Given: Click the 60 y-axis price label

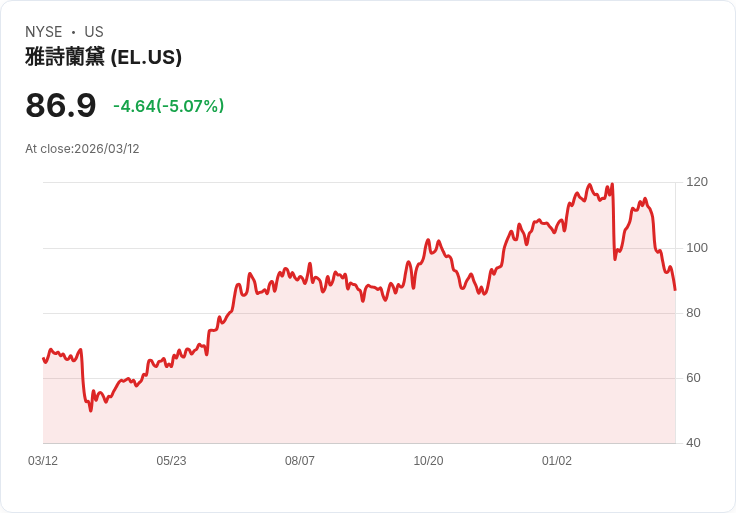Looking at the screenshot, I should [693, 378].
